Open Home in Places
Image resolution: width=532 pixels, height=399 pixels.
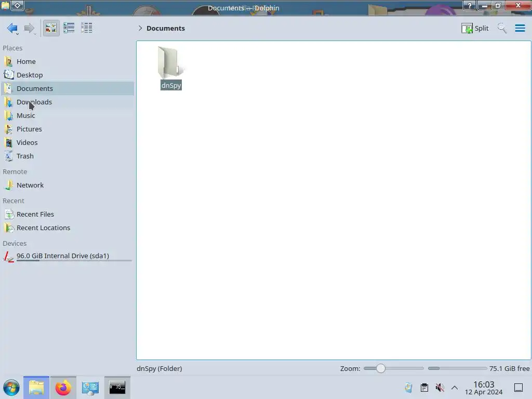[x=68, y=61]
